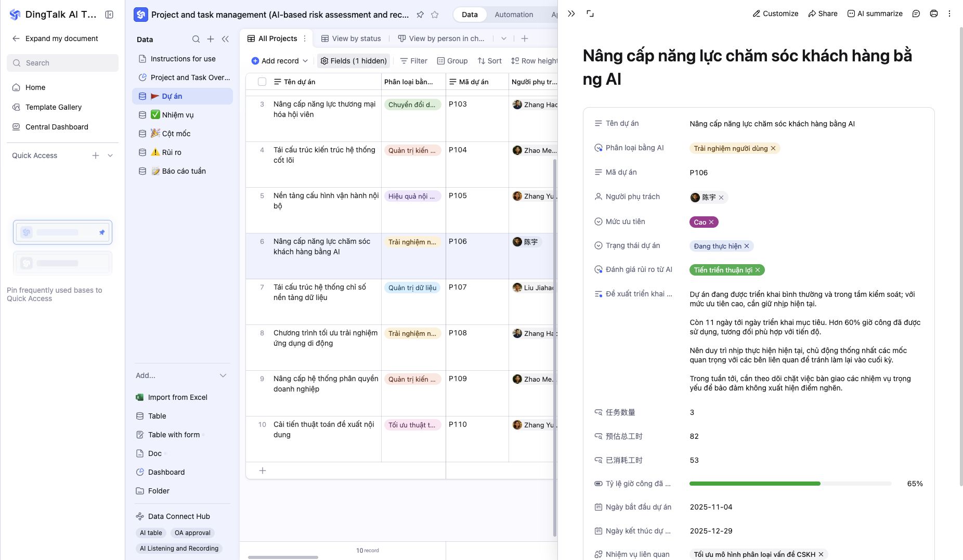Open Template Gallery from the sidebar
The image size is (963, 560).
coord(54,107)
